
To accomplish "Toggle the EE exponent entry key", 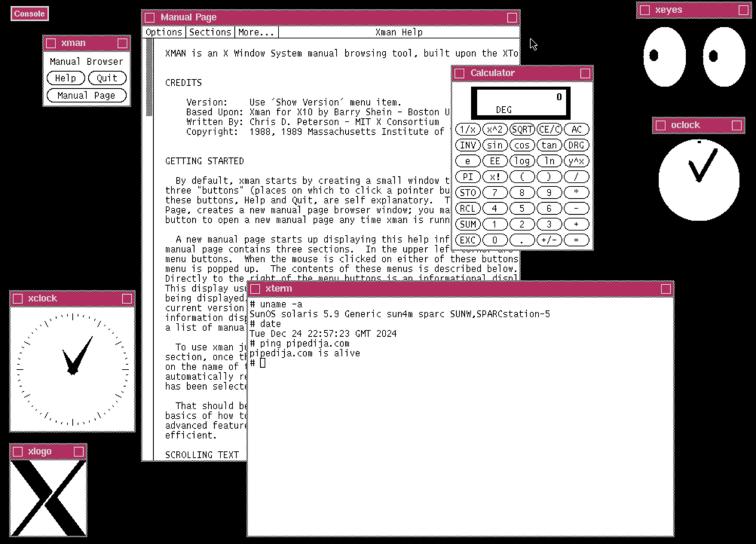I will point(495,161).
